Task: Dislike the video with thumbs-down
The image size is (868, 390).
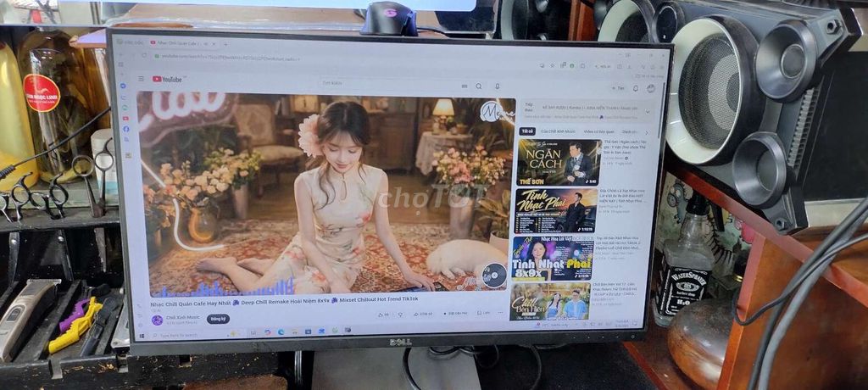Action: point(401,315)
